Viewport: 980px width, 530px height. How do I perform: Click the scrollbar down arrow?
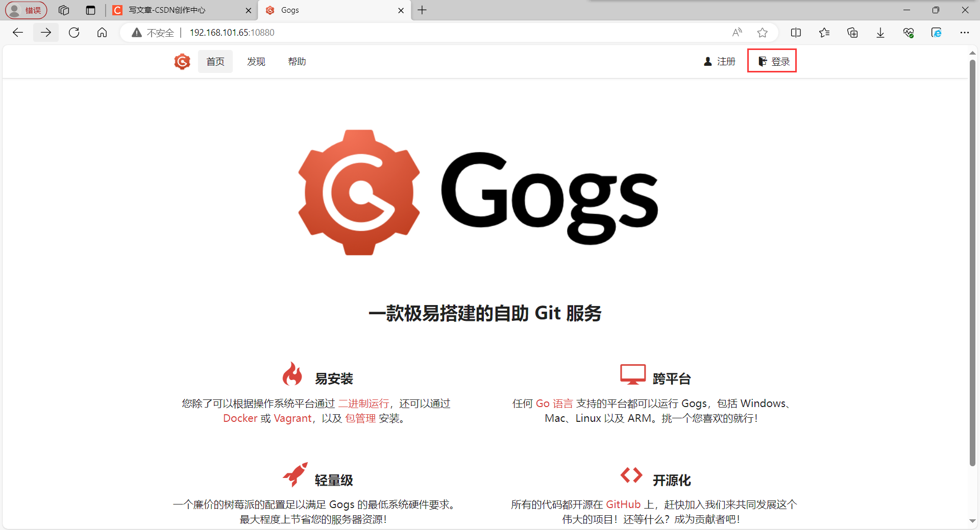[972, 521]
